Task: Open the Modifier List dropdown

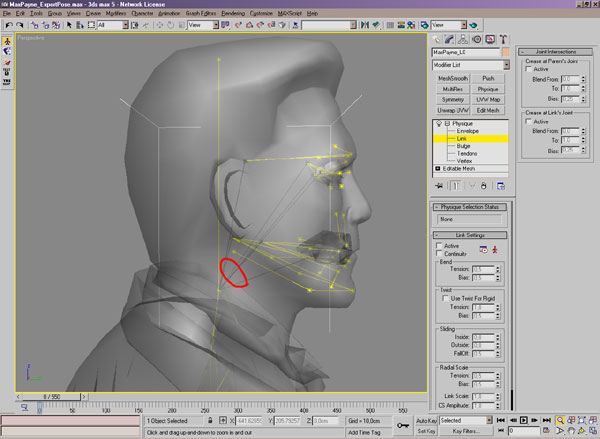Action: click(x=508, y=64)
